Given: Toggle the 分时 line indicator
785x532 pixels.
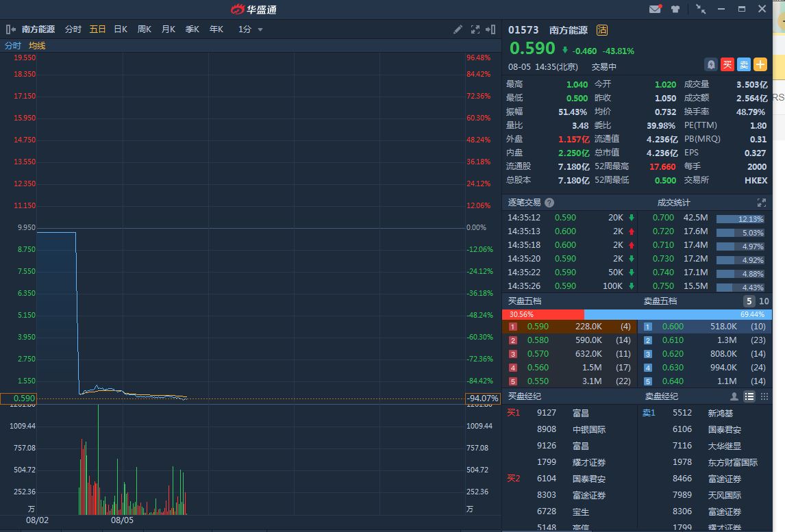Looking at the screenshot, I should click(12, 46).
